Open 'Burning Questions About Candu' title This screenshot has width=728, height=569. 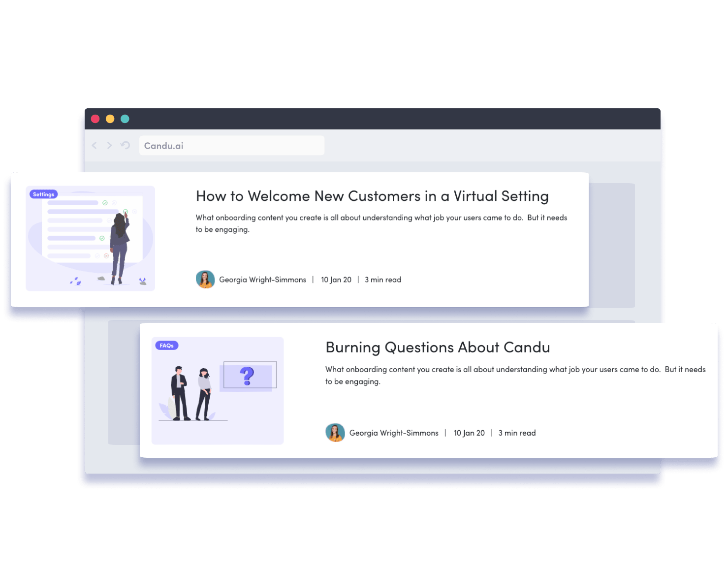[x=438, y=348]
